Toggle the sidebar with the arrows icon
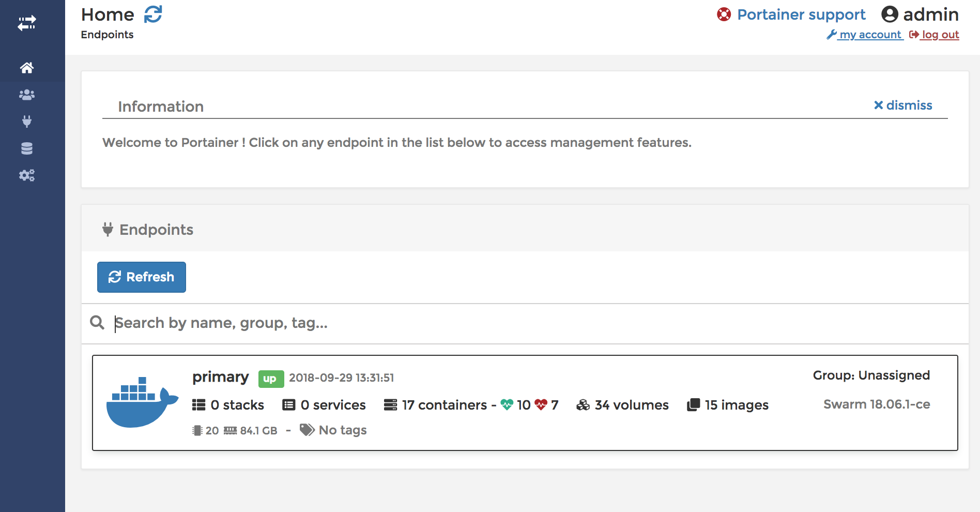Screen dimensions: 980x512 (27, 23)
